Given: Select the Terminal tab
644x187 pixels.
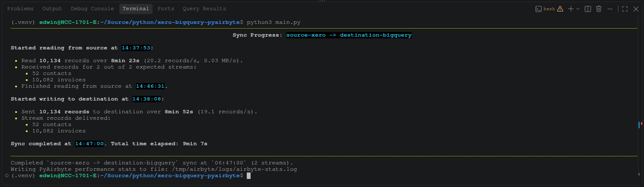Looking at the screenshot, I should [136, 9].
